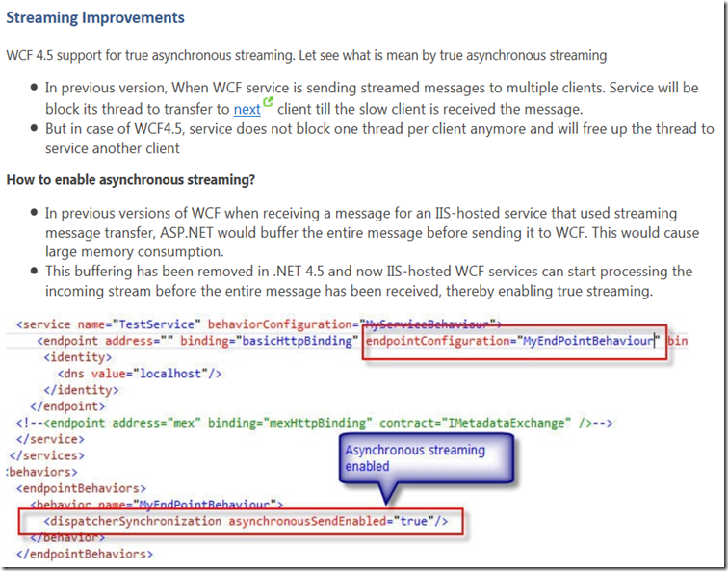This screenshot has height=571, width=728.
Task: Click the bullet beginning "In previous versions of WCF when receiving"
Action: 372,233
